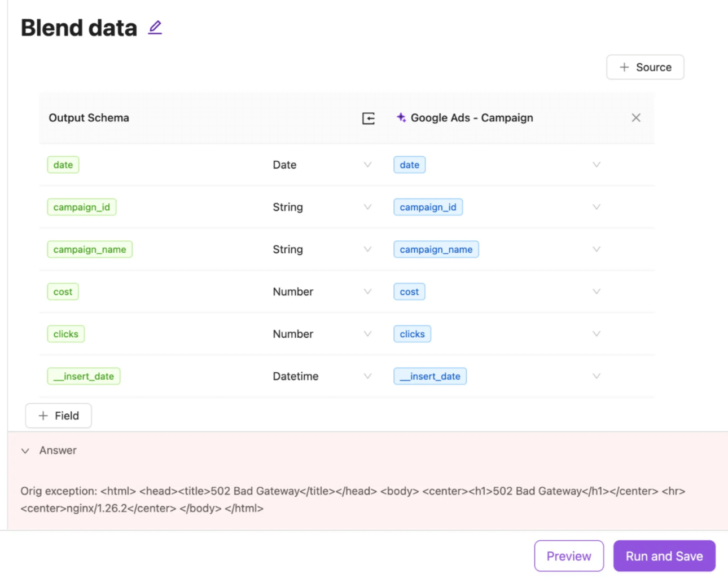
Task: Open the Datetime type dropdown for __insert_date
Action: coord(367,376)
